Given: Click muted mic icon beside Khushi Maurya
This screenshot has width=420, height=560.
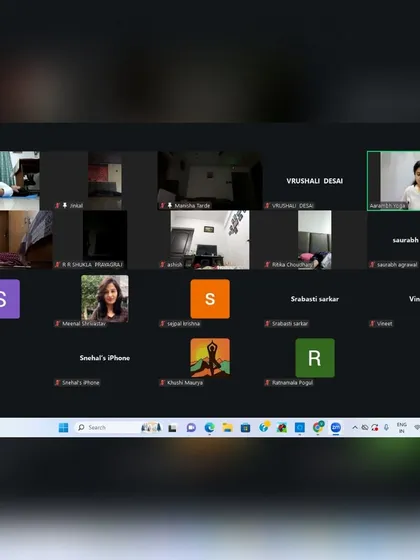Looking at the screenshot, I should pos(162,382).
